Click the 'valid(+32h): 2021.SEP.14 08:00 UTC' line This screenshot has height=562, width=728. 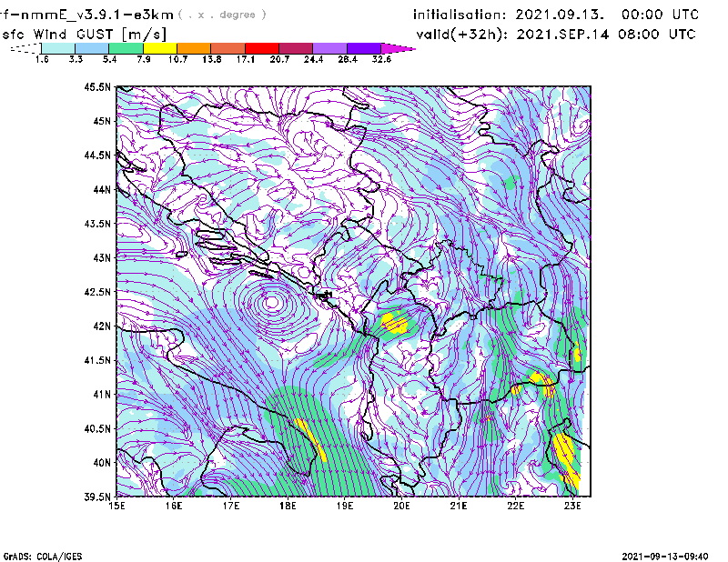[556, 35]
